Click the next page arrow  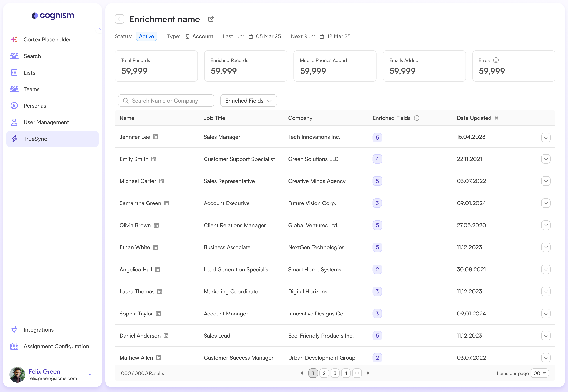(x=368, y=373)
